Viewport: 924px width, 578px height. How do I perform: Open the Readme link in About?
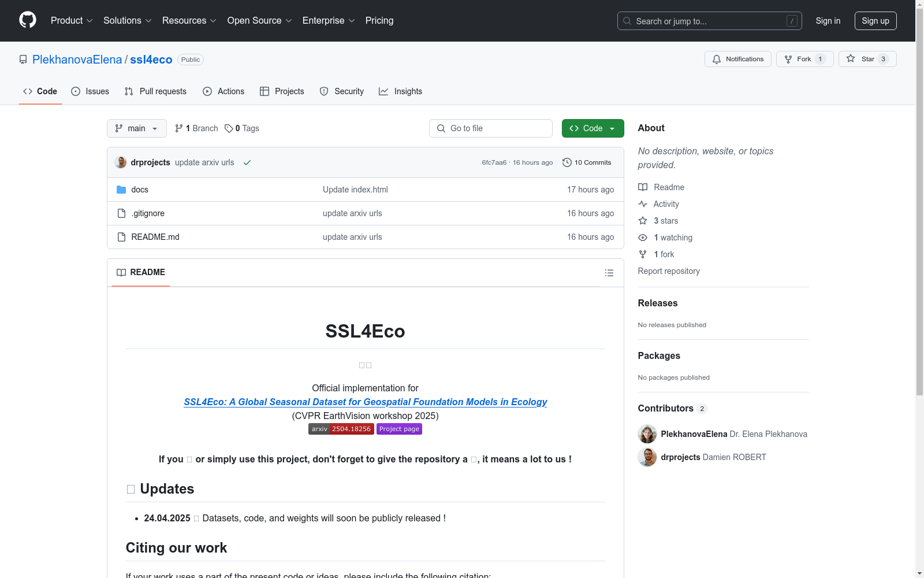[x=661, y=187]
